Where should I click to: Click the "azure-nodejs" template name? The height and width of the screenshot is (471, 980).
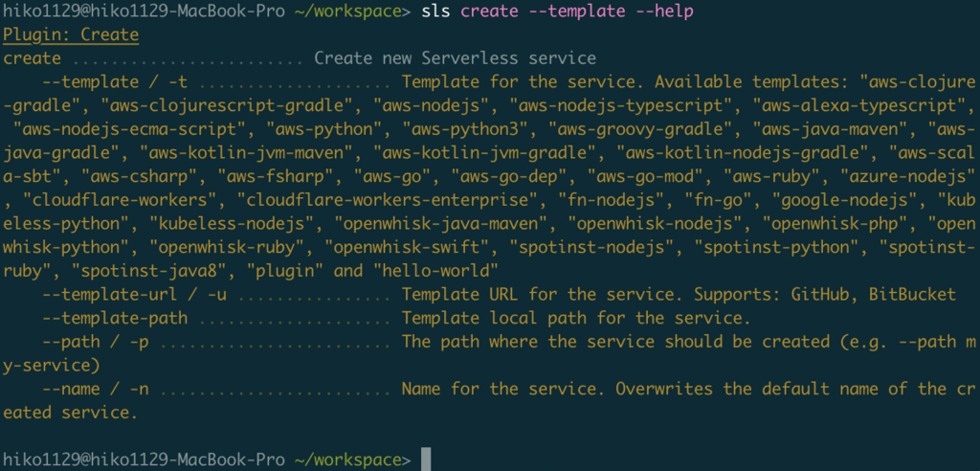(907, 177)
